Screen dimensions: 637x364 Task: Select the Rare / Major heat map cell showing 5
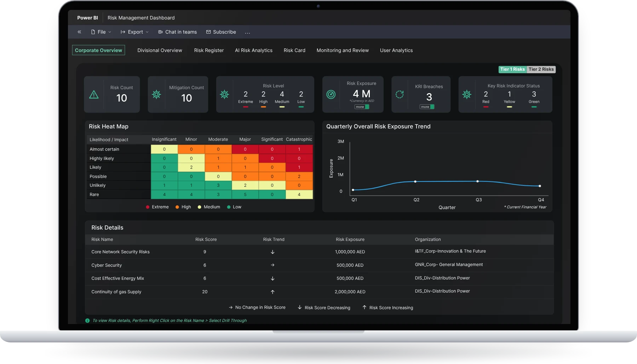(x=245, y=195)
